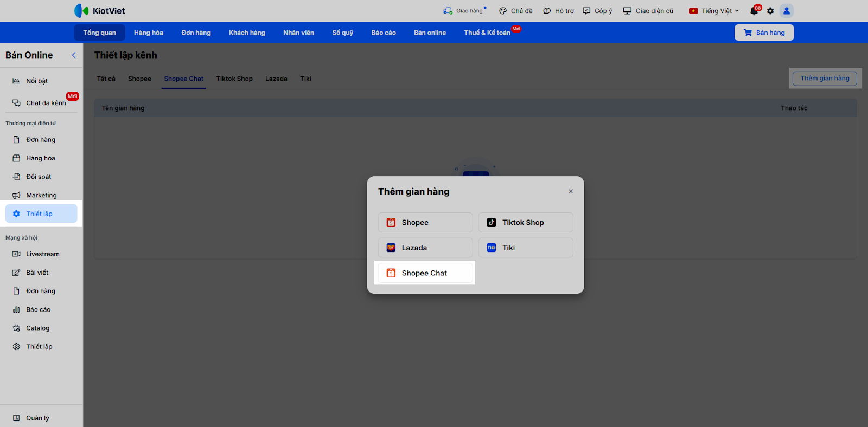Open the Sổ quỹ menu

click(x=343, y=33)
